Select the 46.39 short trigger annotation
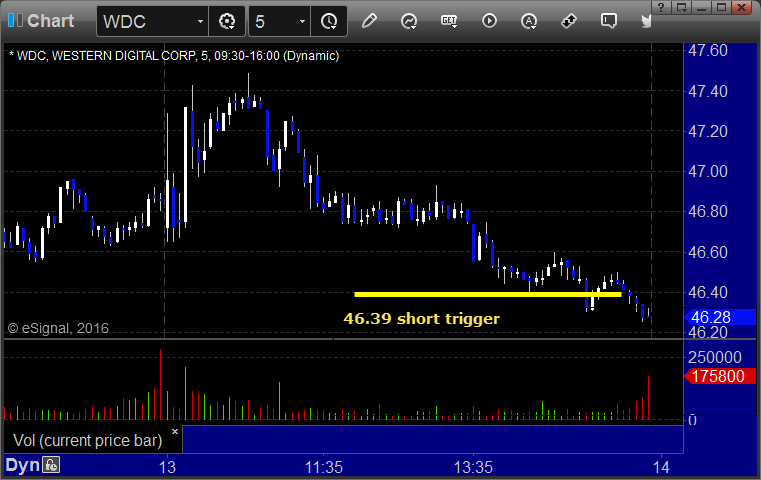Image resolution: width=761 pixels, height=480 pixels. coord(421,319)
